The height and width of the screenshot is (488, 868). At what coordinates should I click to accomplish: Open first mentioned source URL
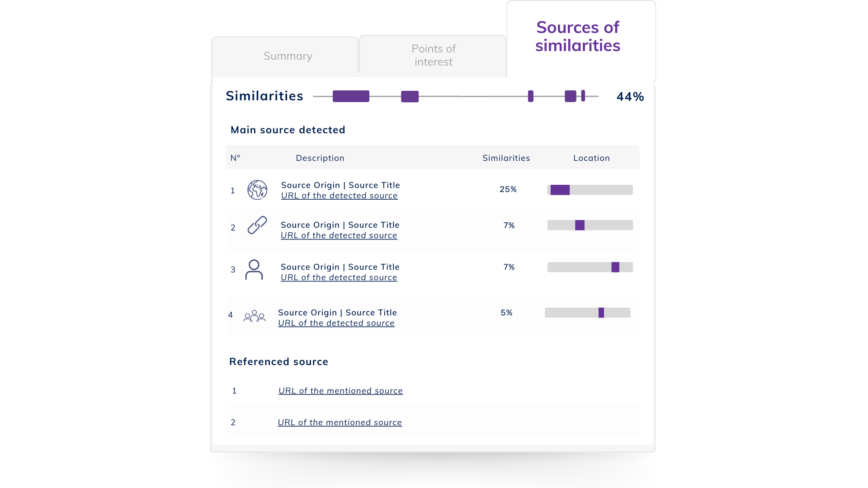coord(340,391)
